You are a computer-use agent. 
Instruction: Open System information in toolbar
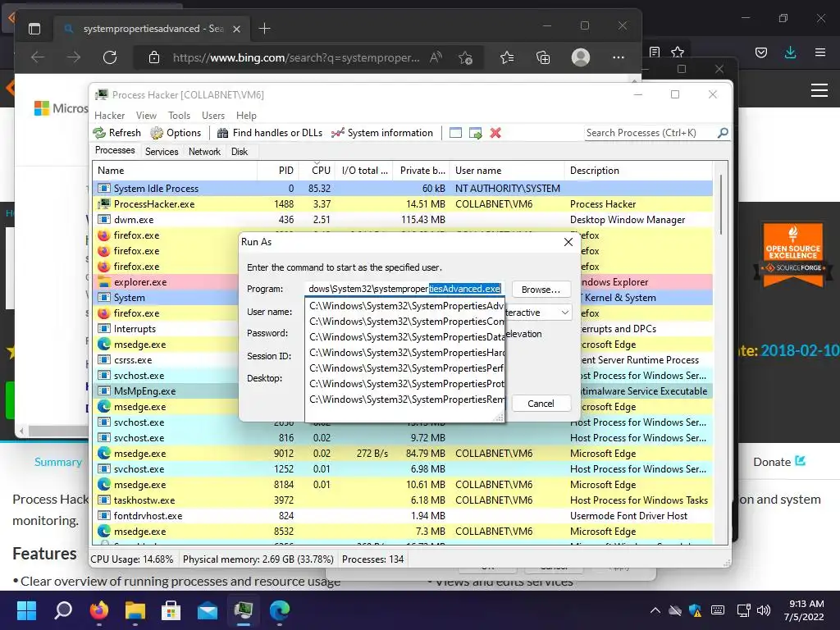click(x=382, y=133)
